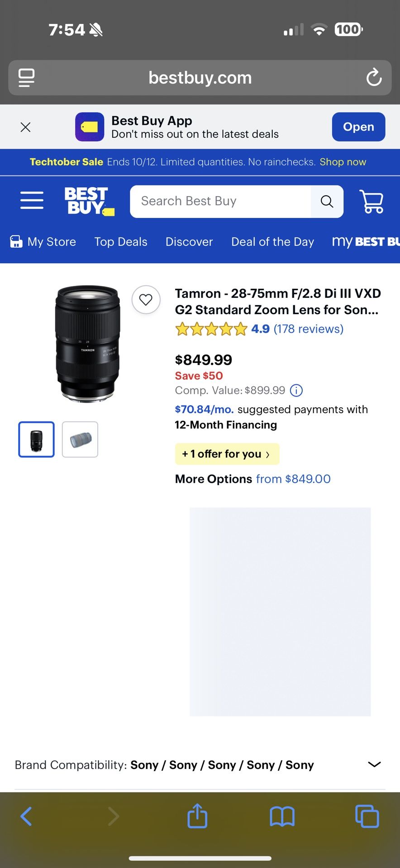Open the hamburger navigation menu
The width and height of the screenshot is (400, 868).
pos(32,200)
